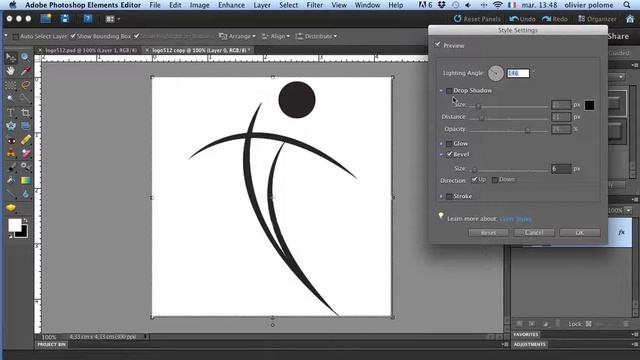The image size is (640, 360).
Task: Open the Layer Styles help link
Action: (x=516, y=219)
